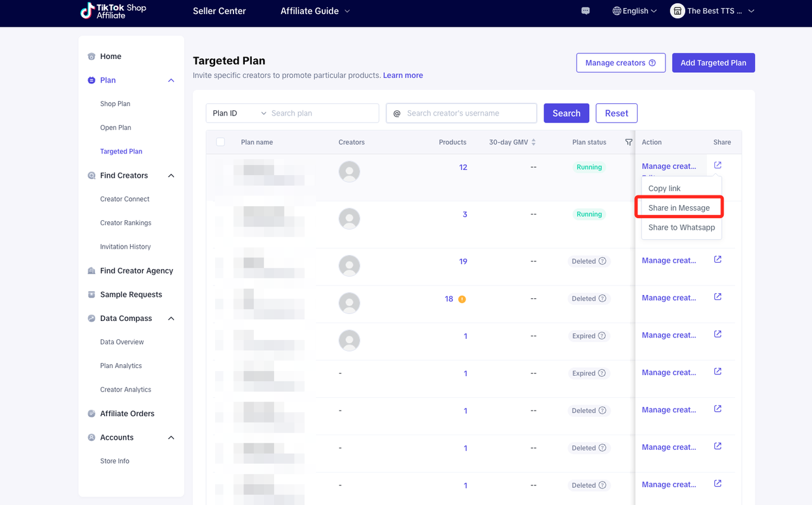
Task: Choose Share to Whatsapp option
Action: (681, 227)
